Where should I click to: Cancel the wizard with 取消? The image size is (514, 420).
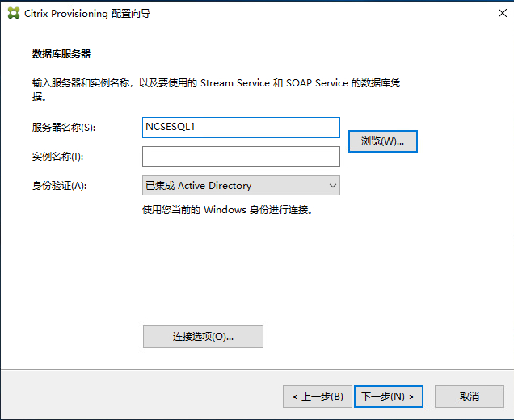point(469,397)
